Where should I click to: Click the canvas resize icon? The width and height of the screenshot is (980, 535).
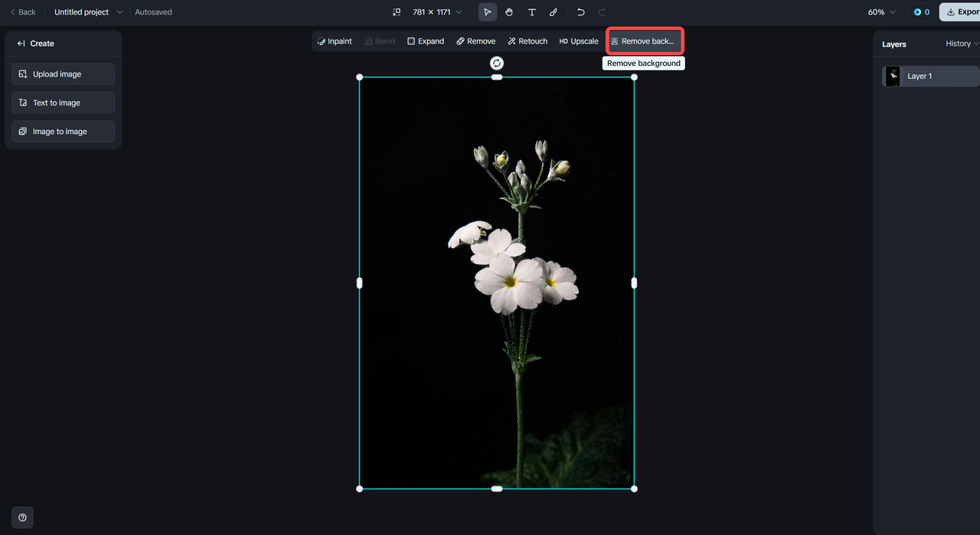397,12
